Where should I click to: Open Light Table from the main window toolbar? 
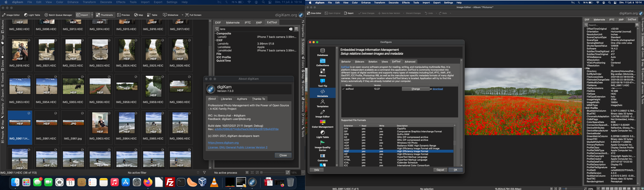pos(32,15)
